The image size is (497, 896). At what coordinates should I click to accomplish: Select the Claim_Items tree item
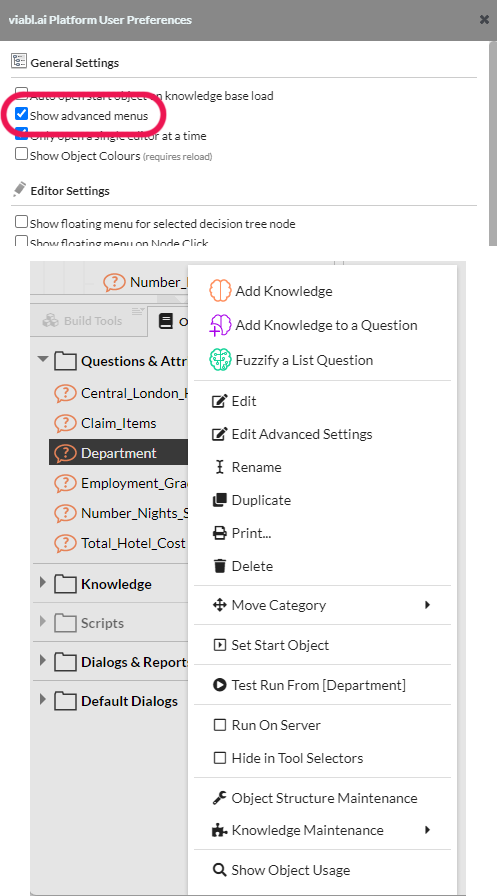[x=118, y=423]
